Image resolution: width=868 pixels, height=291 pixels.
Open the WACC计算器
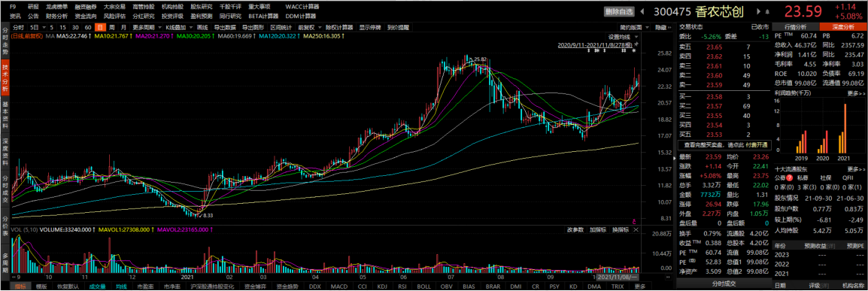[x=302, y=8]
